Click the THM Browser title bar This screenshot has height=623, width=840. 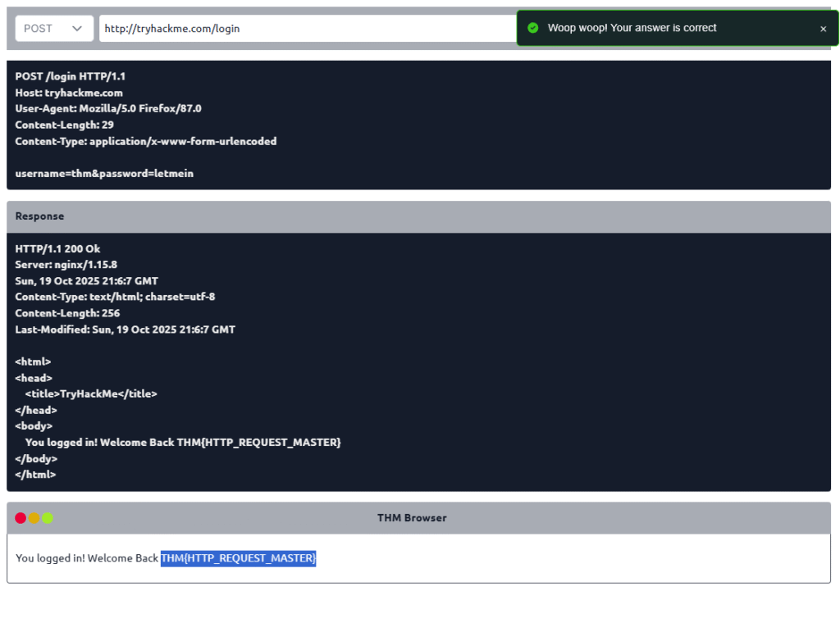click(412, 518)
